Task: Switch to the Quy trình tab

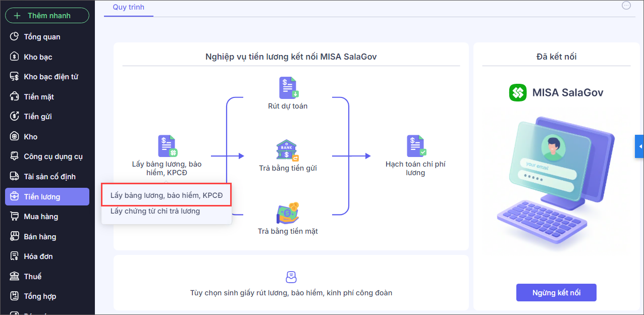Action: [128, 8]
